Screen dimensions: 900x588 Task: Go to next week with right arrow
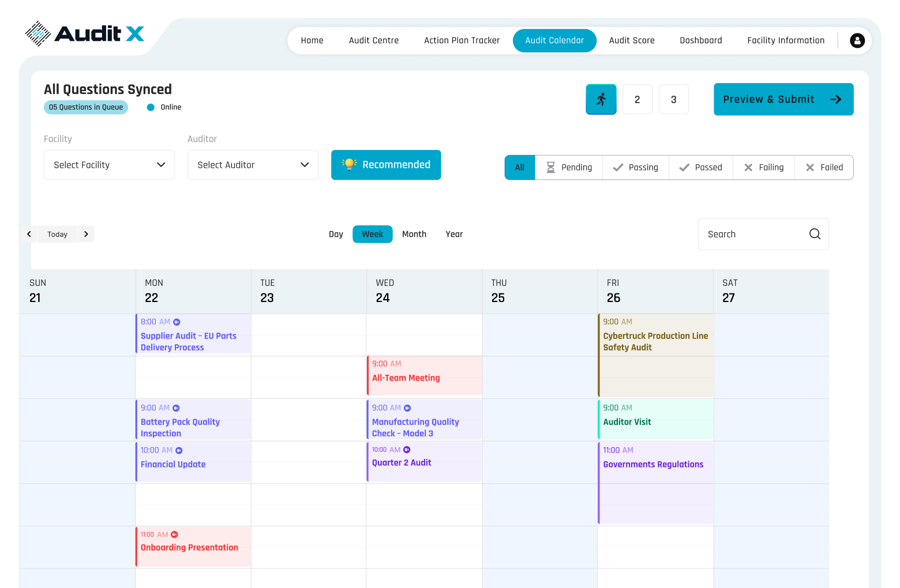86,234
